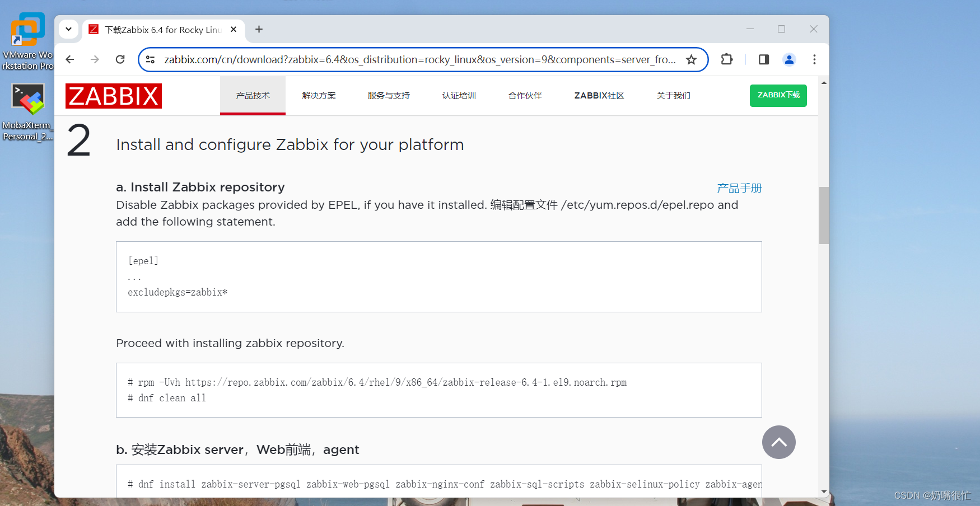Click the page vertical scrollbar thumb
Screen dimensions: 980x506
point(824,215)
